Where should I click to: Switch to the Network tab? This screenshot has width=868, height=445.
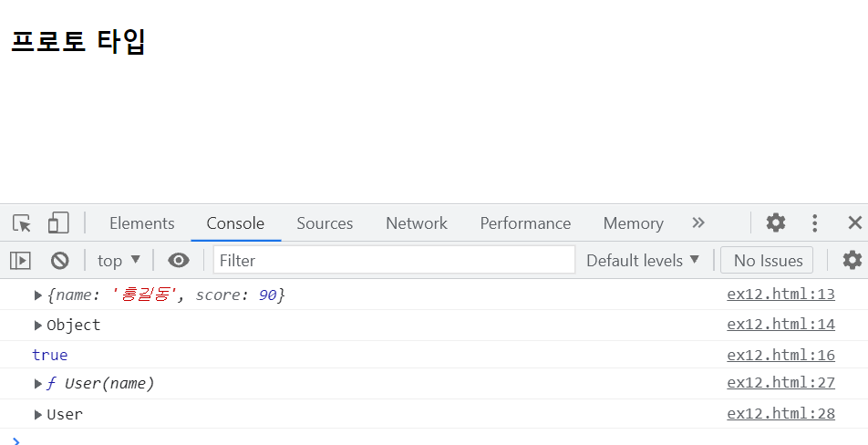[417, 223]
